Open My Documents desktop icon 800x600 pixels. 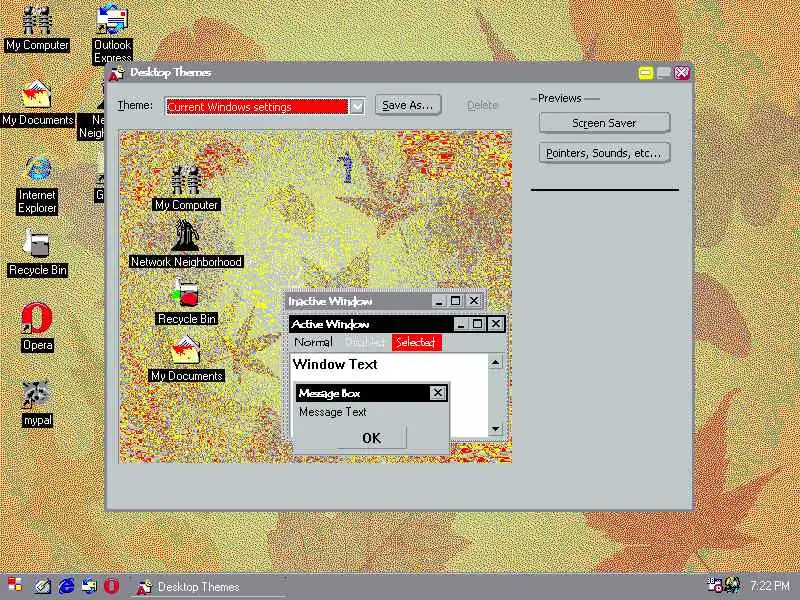click(x=38, y=103)
